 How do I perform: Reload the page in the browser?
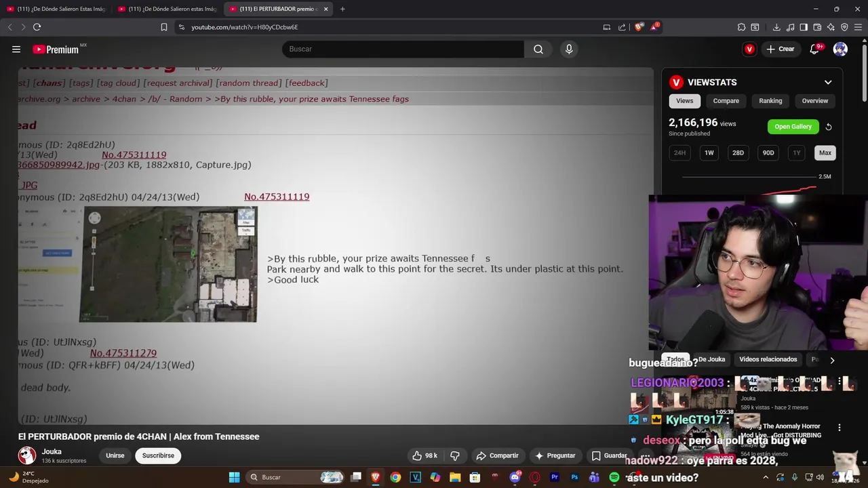pos(37,27)
